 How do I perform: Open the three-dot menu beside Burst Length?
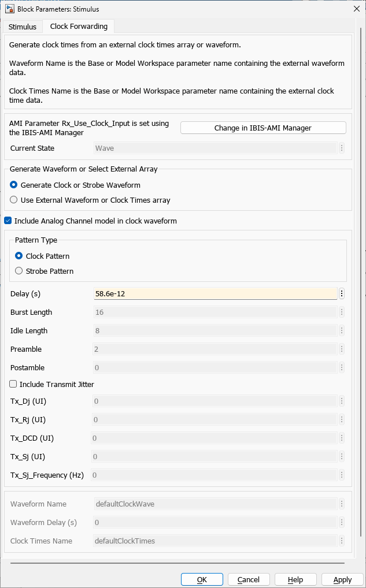[x=342, y=312]
